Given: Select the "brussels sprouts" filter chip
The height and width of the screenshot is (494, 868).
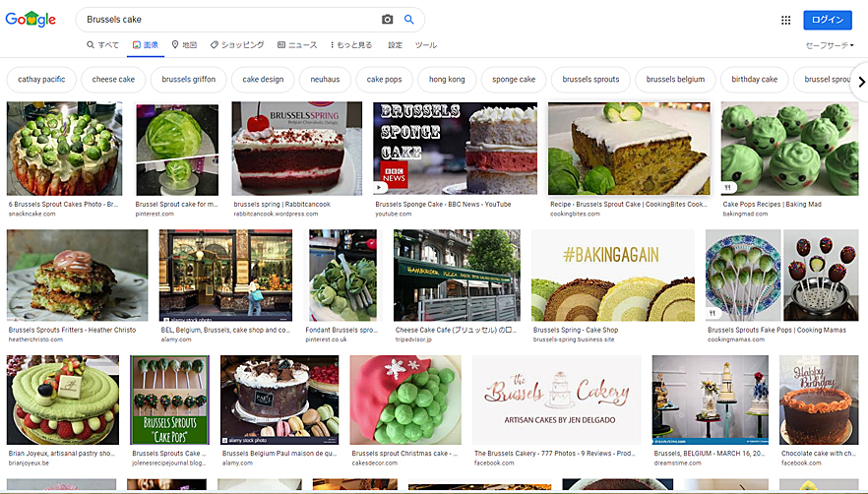Looking at the screenshot, I should click(591, 80).
